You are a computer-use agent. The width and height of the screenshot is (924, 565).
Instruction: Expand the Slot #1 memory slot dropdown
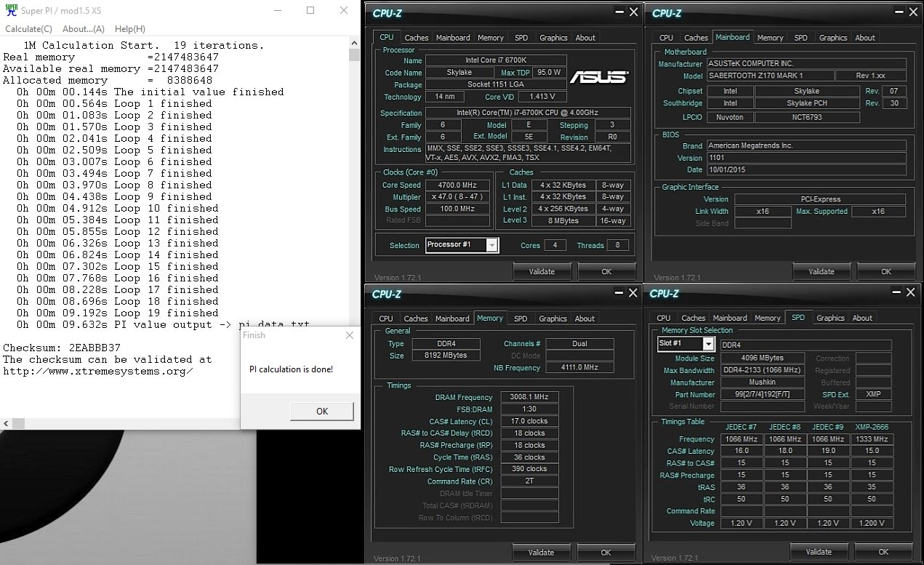(x=710, y=344)
